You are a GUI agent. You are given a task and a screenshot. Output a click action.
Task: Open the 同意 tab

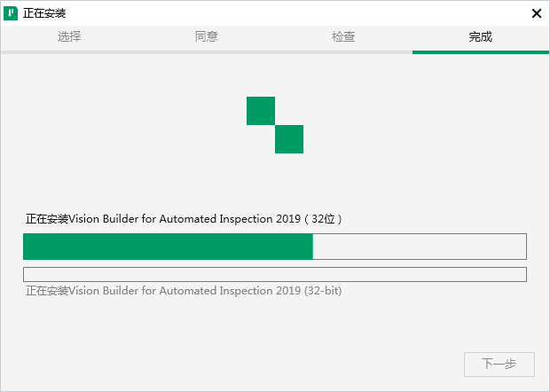point(207,37)
